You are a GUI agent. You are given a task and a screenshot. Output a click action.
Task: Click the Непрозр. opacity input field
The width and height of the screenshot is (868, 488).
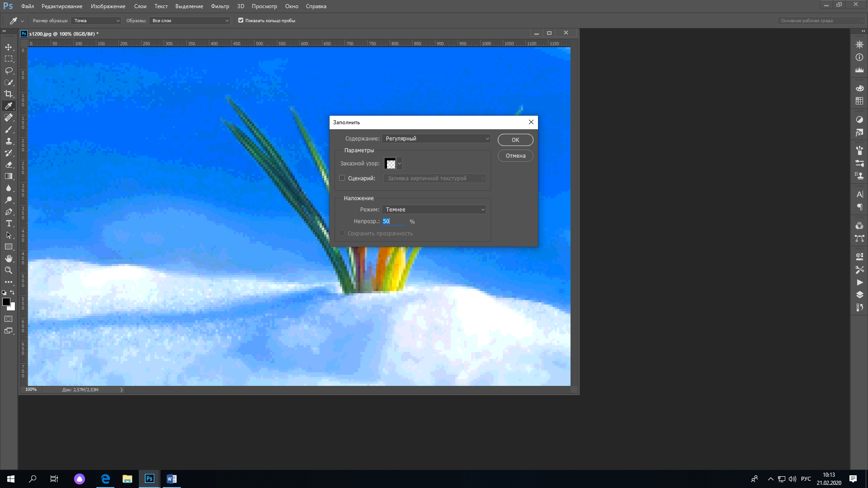393,221
